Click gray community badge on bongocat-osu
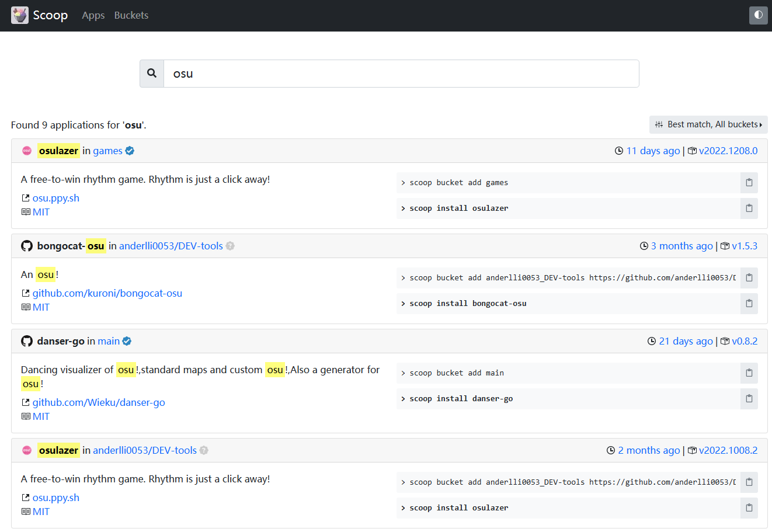772x532 pixels. (x=230, y=246)
